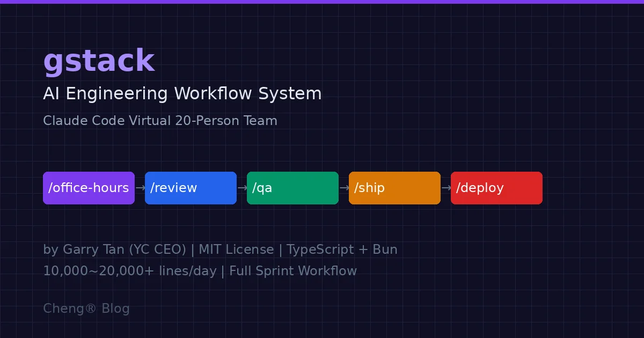This screenshot has width=644, height=338.
Task: Click the "by Garry Tan (YC CEO)" line
Action: [x=220, y=249]
